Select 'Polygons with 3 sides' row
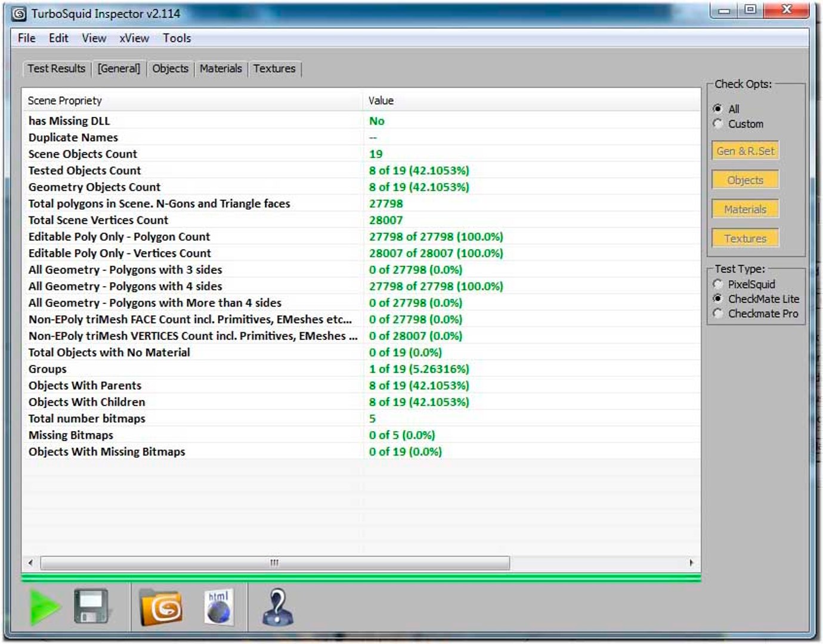This screenshot has height=644, width=823. pos(361,270)
